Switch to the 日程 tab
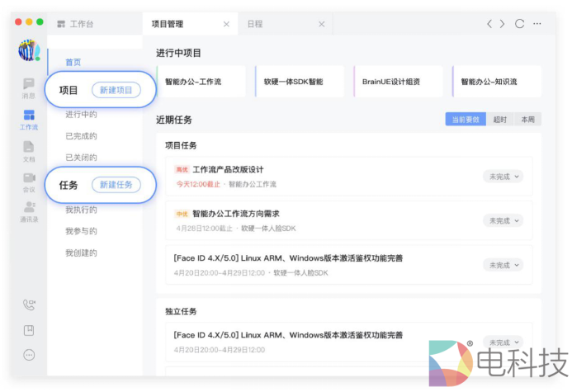The width and height of the screenshot is (572, 392). click(256, 24)
